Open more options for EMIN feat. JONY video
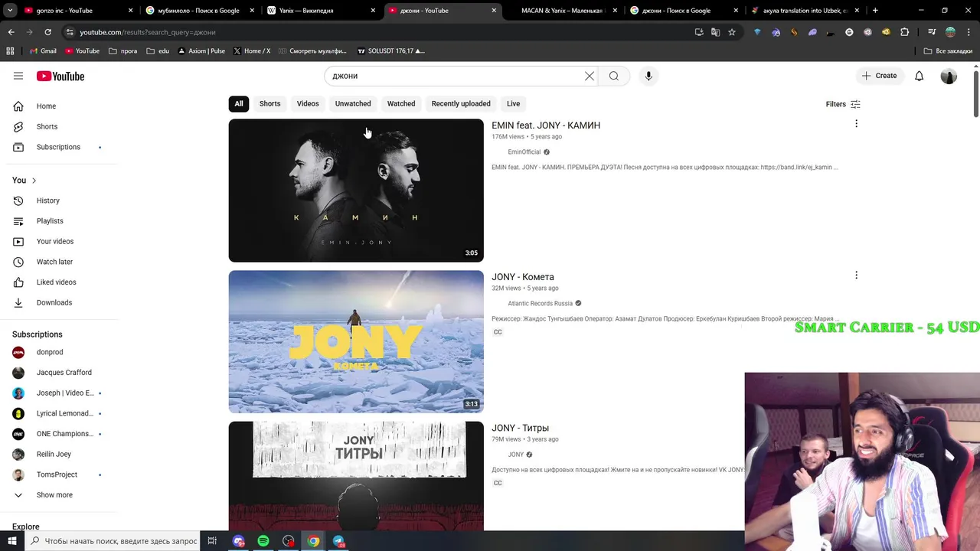The height and width of the screenshot is (551, 980). tap(856, 124)
